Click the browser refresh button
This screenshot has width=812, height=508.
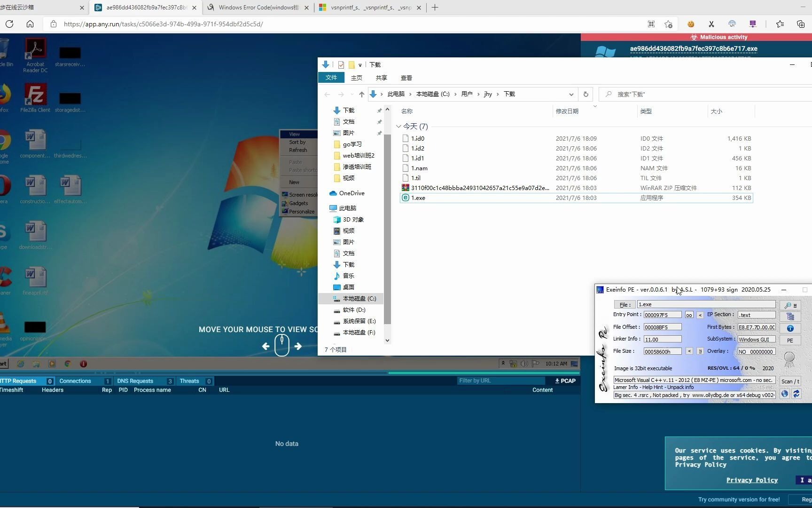pyautogui.click(x=9, y=24)
